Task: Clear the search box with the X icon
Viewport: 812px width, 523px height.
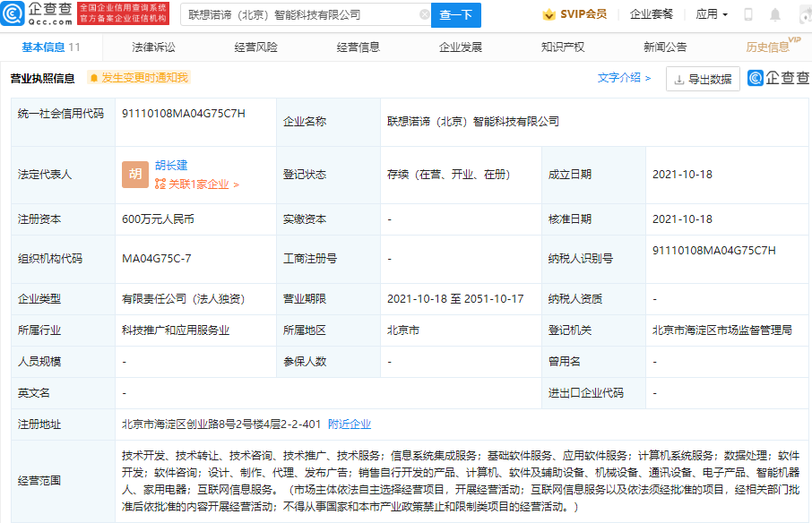Action: tap(424, 15)
